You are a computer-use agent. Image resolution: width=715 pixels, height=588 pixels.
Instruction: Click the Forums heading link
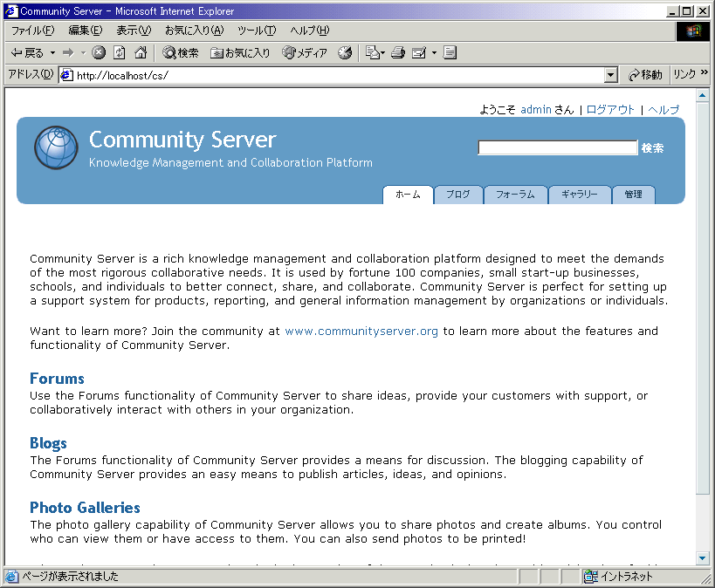tap(57, 379)
